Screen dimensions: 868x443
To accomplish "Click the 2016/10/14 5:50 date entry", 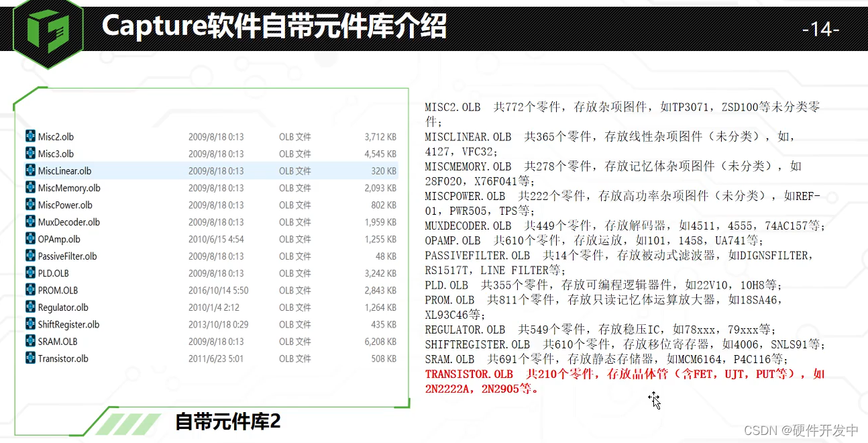I will tap(218, 290).
